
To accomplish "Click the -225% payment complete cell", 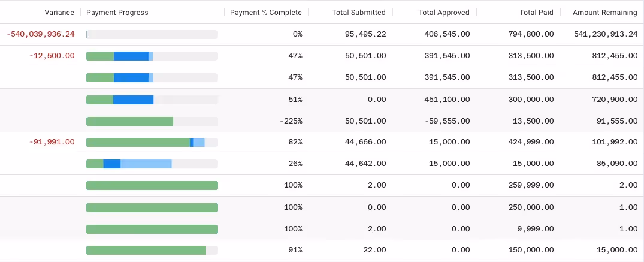I will (291, 121).
